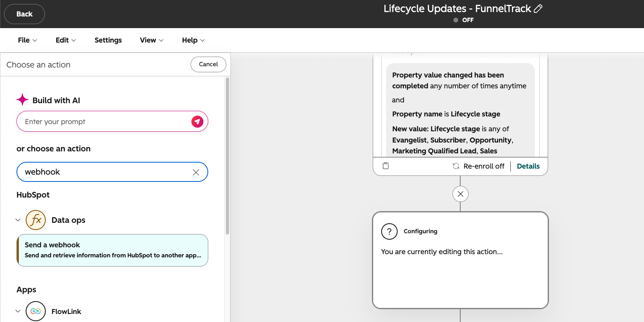
Task: Open trigger Details link
Action: coord(528,166)
